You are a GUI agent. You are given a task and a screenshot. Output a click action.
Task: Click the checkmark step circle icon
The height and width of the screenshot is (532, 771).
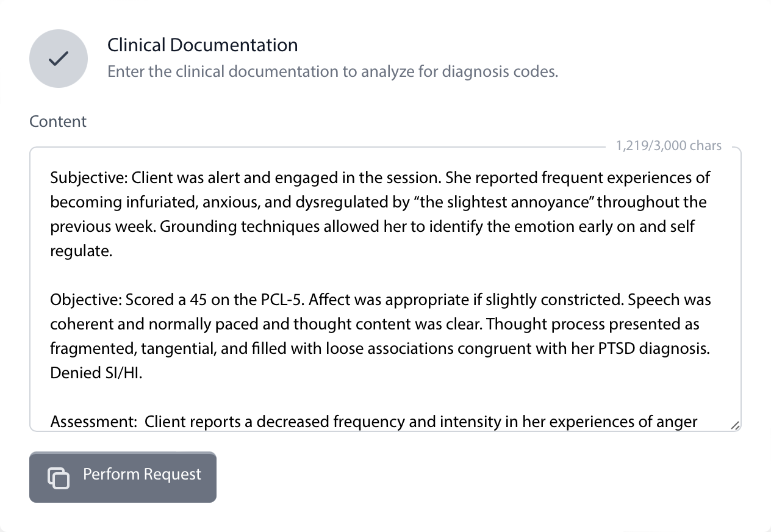(x=59, y=59)
